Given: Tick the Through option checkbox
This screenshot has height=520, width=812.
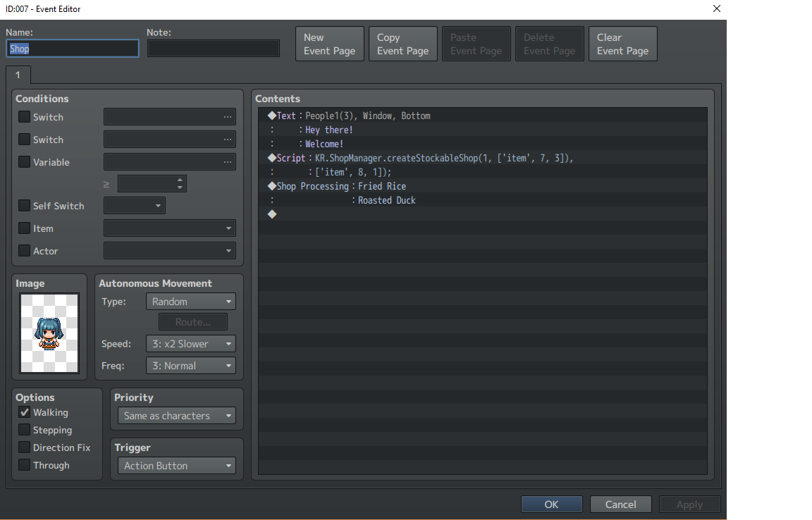Looking at the screenshot, I should point(25,465).
